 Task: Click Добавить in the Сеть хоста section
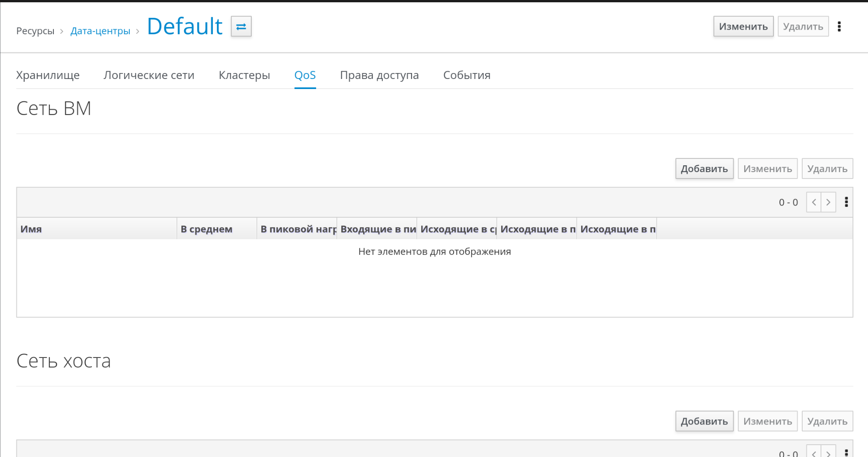coord(704,421)
